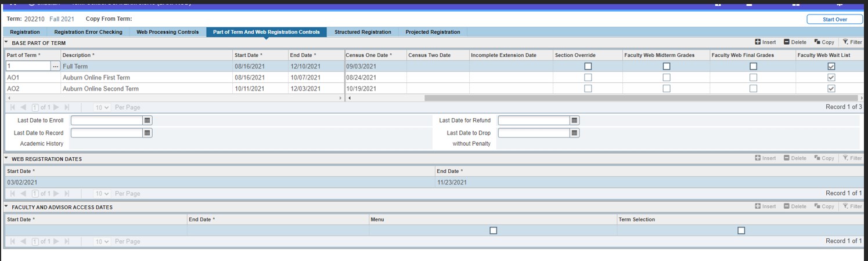
Task: Collapse the Web Registration Dates section
Action: tap(6, 159)
